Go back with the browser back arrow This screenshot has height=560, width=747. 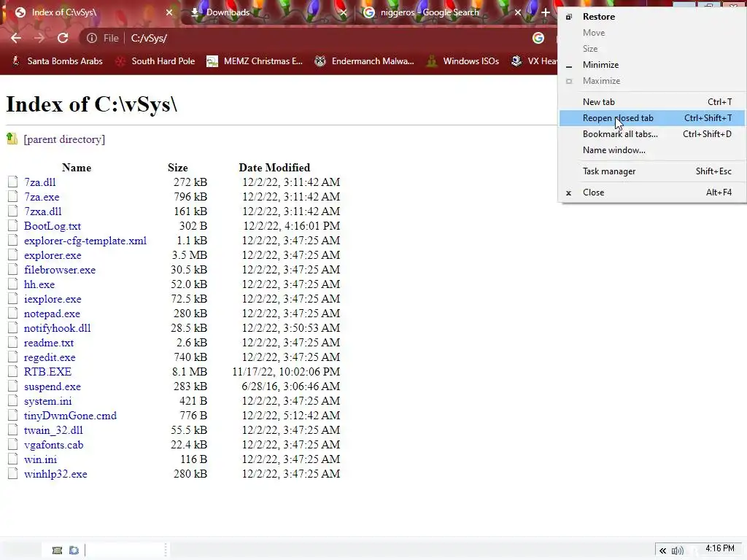[x=16, y=38]
